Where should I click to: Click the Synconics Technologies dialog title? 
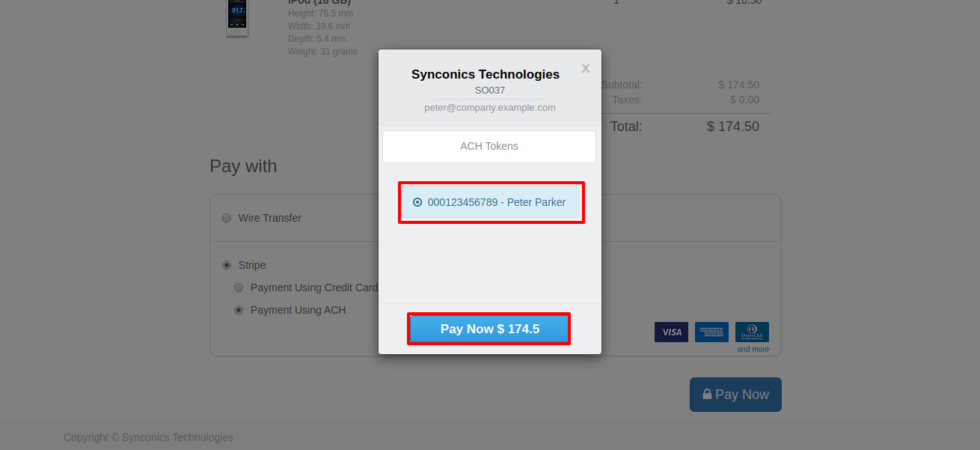click(485, 74)
